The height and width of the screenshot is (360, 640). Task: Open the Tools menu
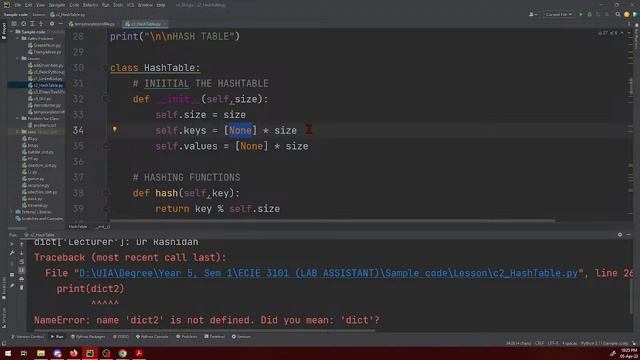tap(118, 5)
